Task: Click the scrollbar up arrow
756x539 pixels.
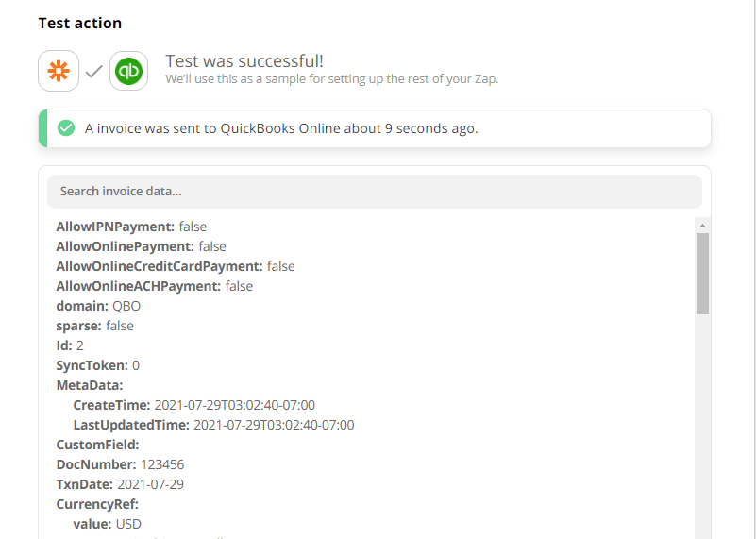Action: pyautogui.click(x=702, y=227)
